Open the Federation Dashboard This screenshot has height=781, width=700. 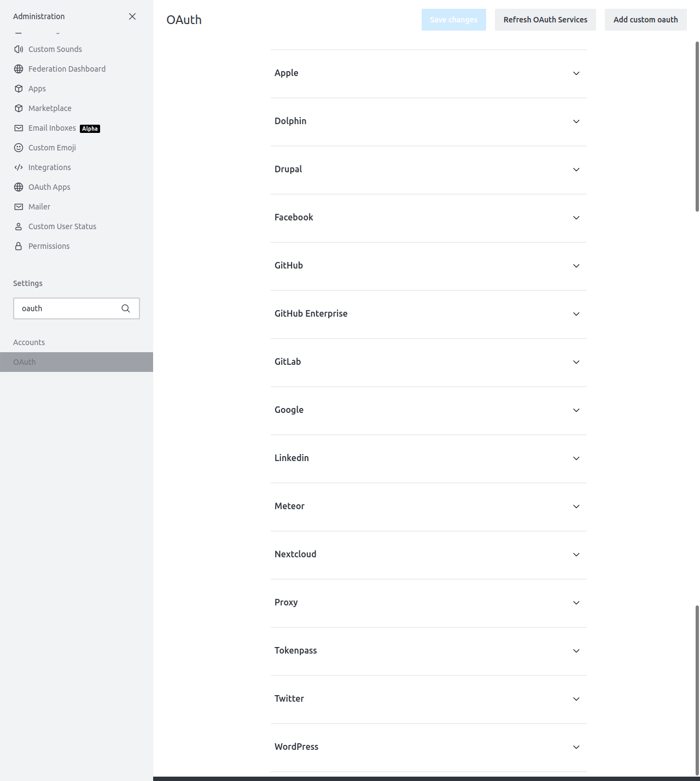[x=67, y=68]
